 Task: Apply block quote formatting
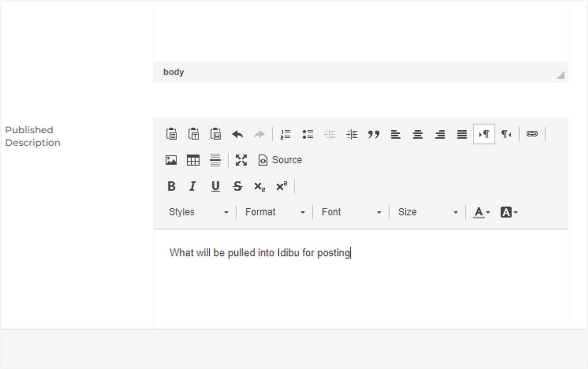(374, 134)
